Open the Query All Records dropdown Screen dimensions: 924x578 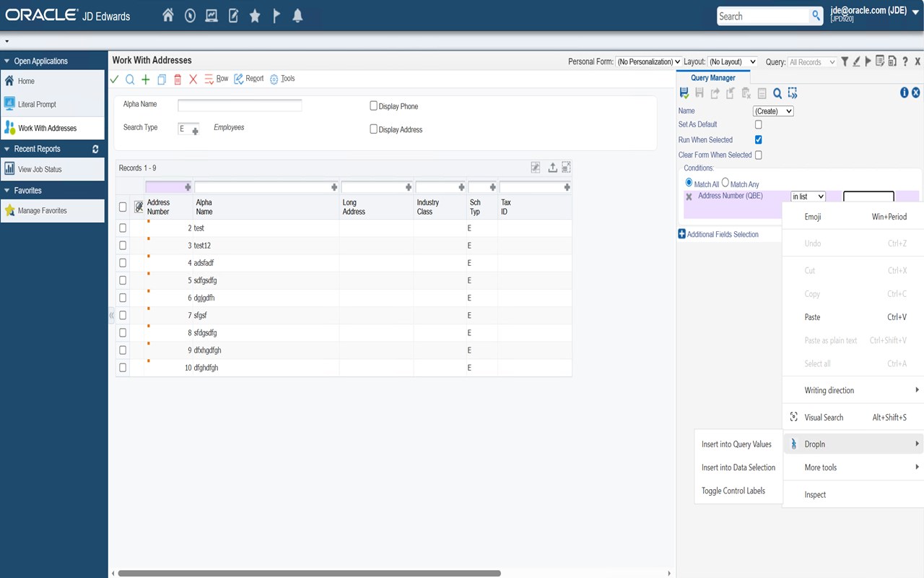[x=812, y=62]
